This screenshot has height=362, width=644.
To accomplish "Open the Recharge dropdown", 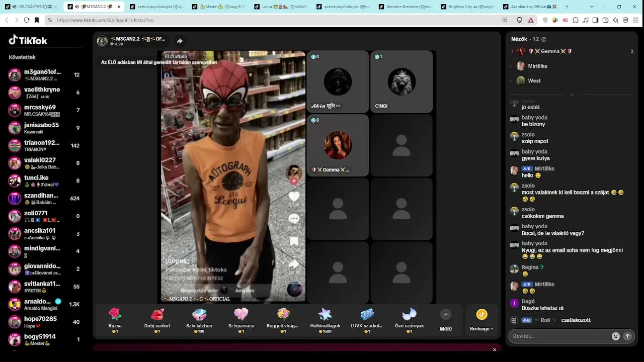I will (x=481, y=320).
